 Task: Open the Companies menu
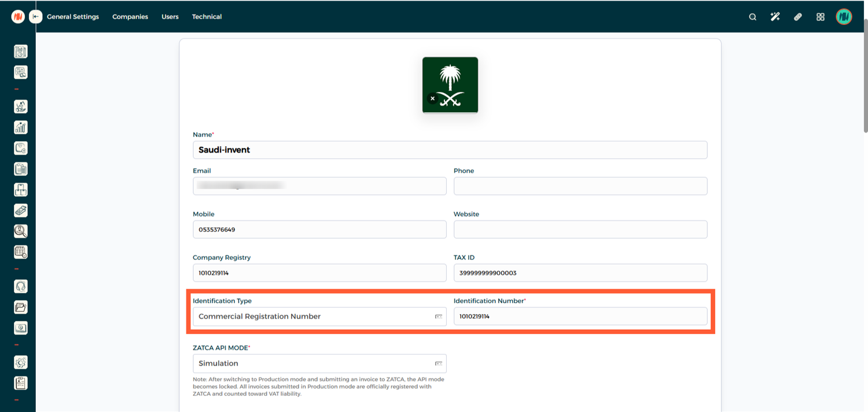[x=130, y=17]
